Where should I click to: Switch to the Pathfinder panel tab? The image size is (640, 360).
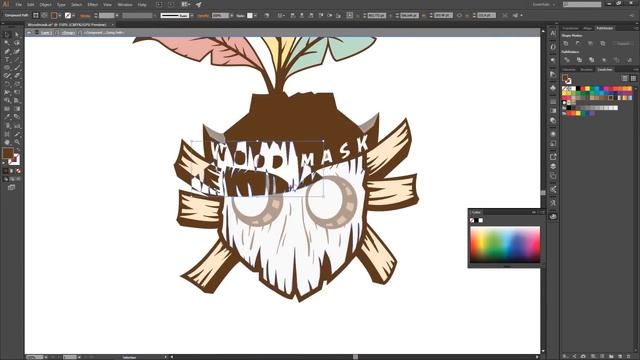(x=604, y=28)
